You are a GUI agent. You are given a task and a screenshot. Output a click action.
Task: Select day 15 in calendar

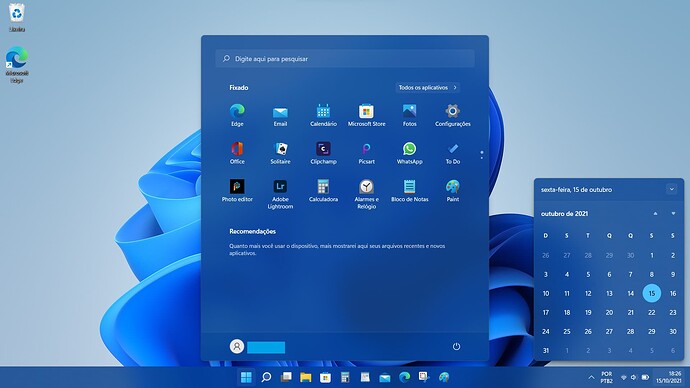(x=652, y=293)
